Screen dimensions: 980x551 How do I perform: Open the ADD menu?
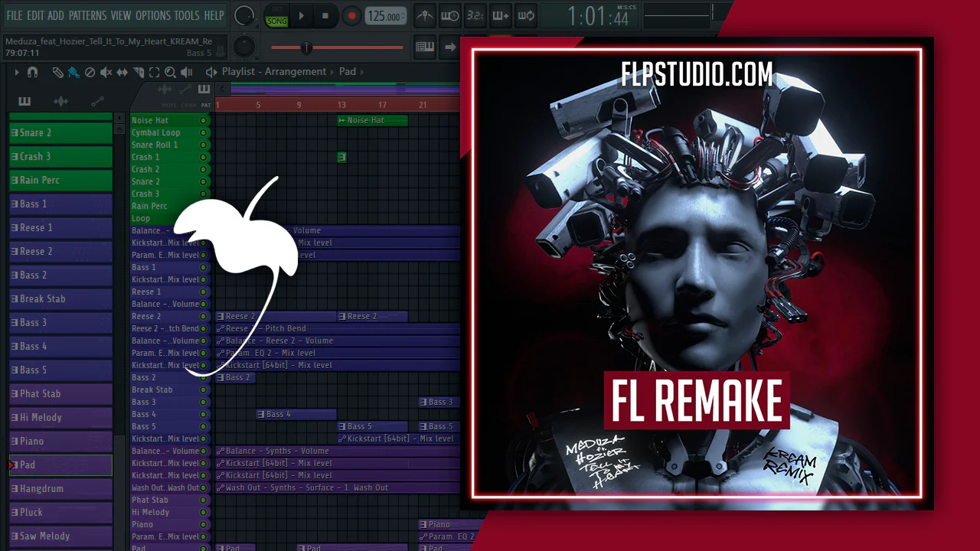(x=56, y=15)
